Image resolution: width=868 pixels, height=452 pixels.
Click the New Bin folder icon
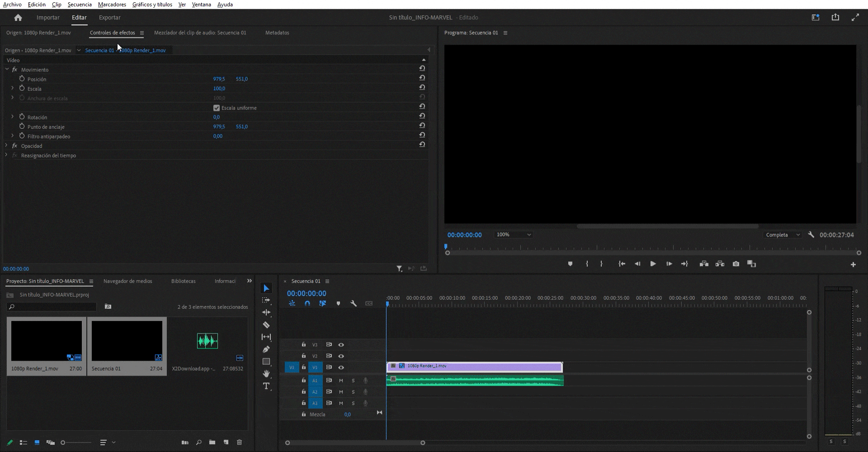pos(212,443)
